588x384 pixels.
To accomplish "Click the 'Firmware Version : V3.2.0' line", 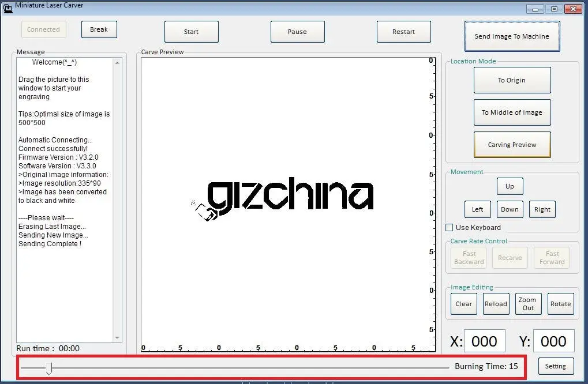I will [58, 157].
